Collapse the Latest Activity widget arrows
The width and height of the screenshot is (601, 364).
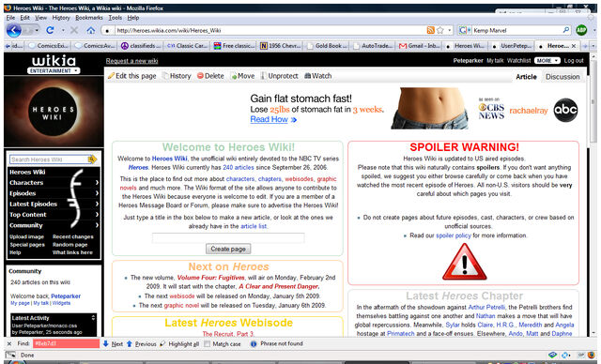click(x=93, y=318)
